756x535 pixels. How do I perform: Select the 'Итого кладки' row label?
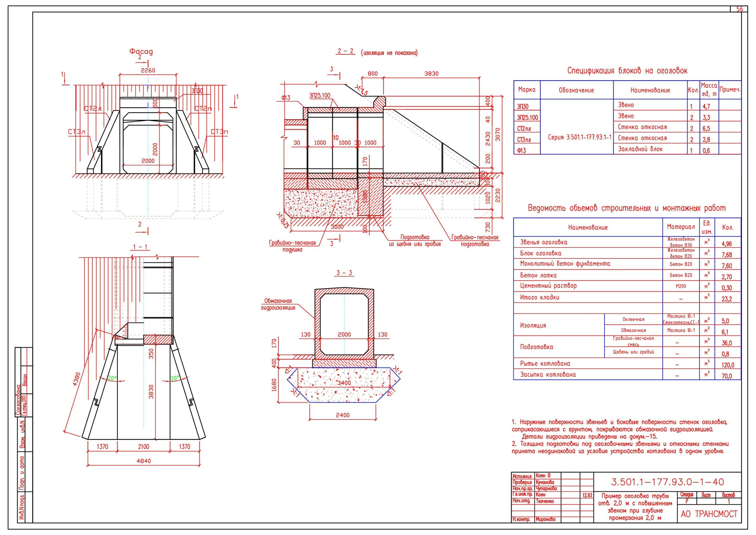click(x=540, y=297)
